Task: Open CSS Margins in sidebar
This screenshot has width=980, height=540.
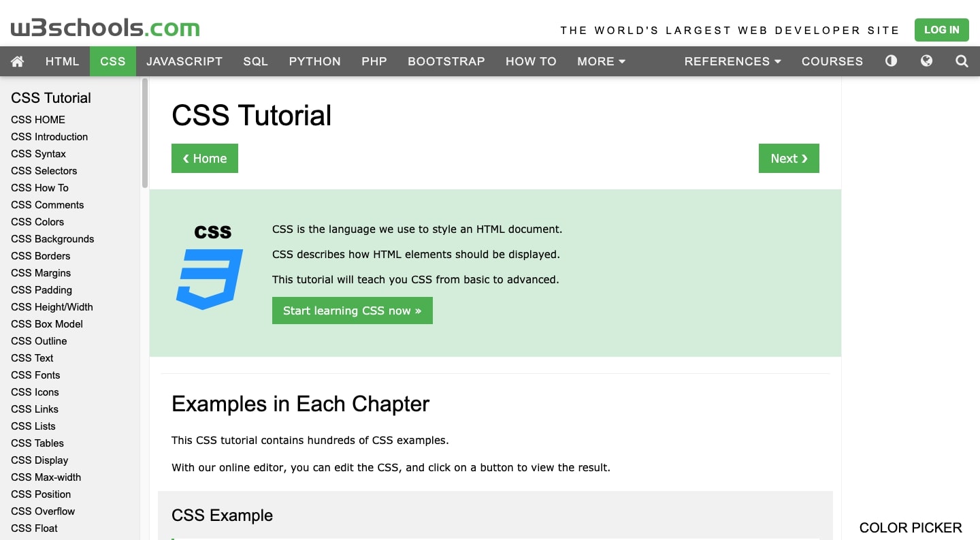Action: pos(41,272)
